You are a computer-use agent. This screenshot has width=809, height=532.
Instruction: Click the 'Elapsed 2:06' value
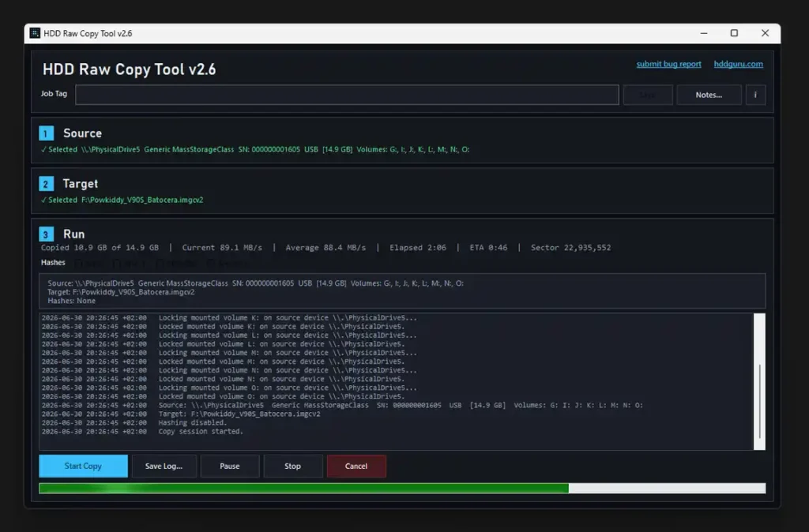418,247
